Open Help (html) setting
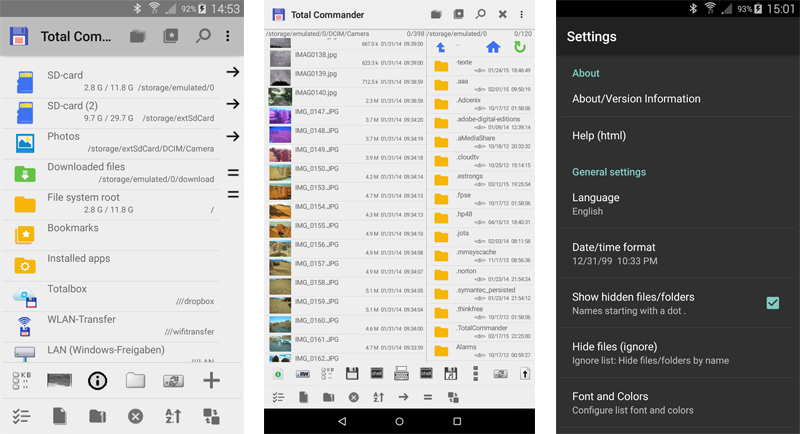This screenshot has height=434, width=800. [678, 136]
